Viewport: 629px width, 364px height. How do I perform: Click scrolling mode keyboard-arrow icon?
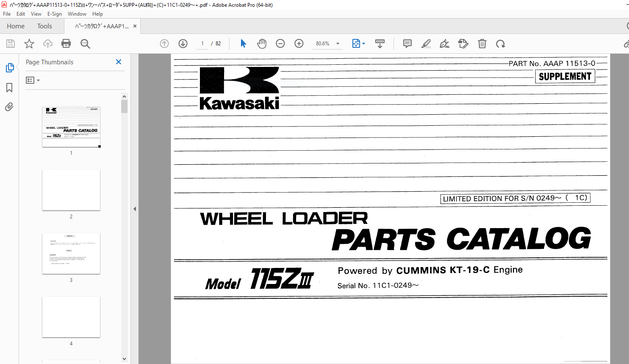tap(380, 44)
